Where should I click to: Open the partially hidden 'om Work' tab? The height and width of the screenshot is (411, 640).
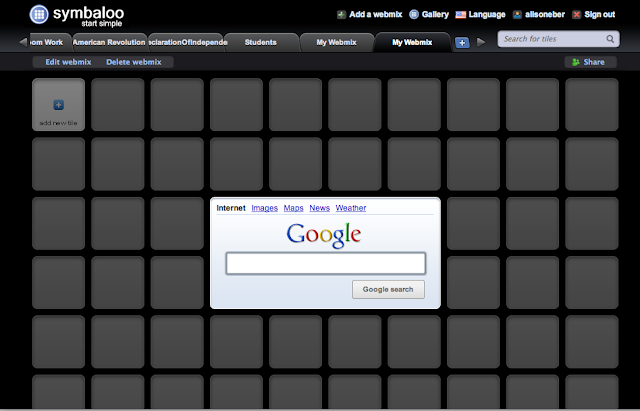[x=47, y=42]
